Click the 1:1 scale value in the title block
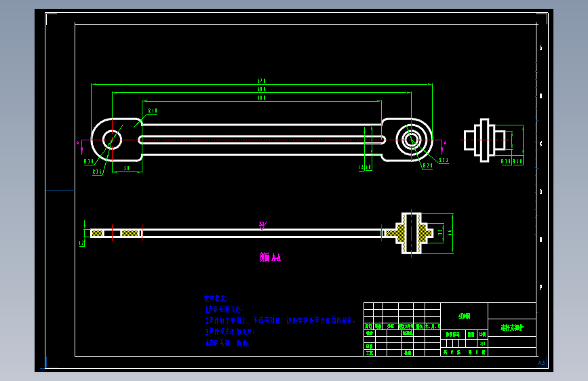Viewport: 588px width, 381px height. (483, 343)
